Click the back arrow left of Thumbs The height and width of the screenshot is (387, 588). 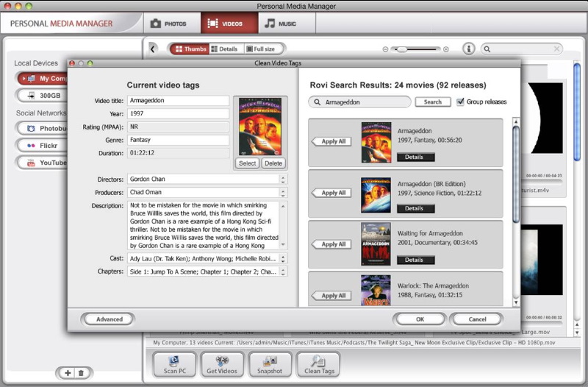click(153, 49)
